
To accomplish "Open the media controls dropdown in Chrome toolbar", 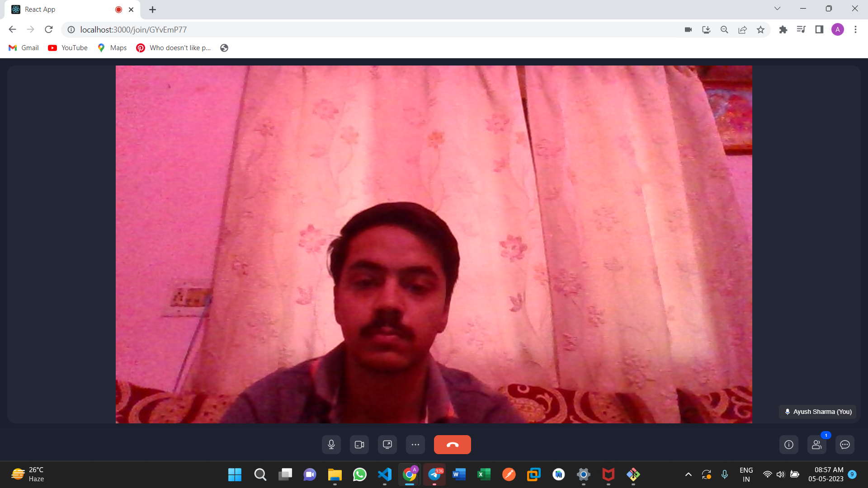I will (x=801, y=29).
